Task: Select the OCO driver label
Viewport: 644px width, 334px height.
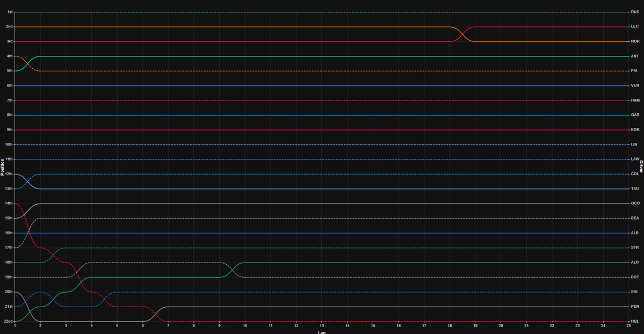Action: (635, 204)
